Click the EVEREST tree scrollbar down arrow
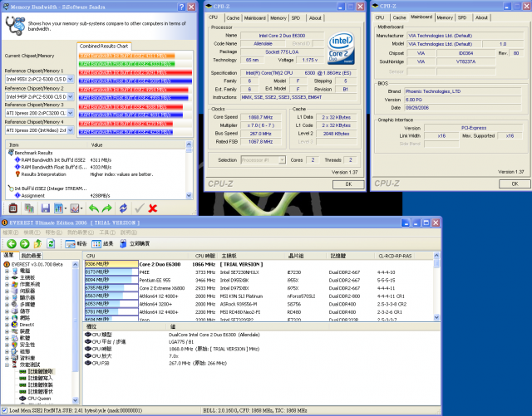The width and height of the screenshot is (532, 416). point(76,400)
